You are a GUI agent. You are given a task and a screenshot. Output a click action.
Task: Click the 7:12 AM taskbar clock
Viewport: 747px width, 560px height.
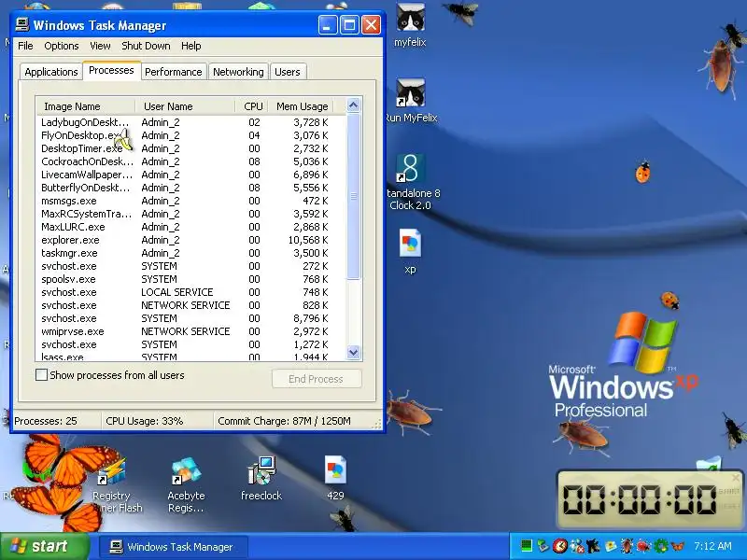pos(712,546)
